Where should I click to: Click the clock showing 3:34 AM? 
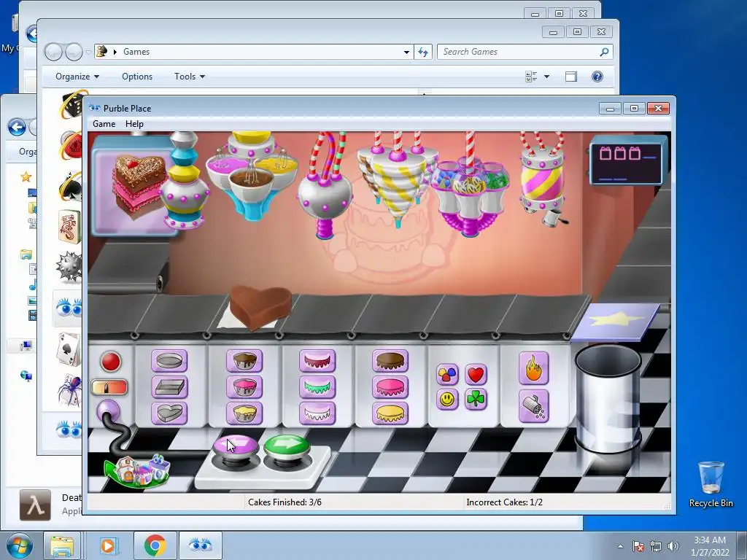(710, 540)
